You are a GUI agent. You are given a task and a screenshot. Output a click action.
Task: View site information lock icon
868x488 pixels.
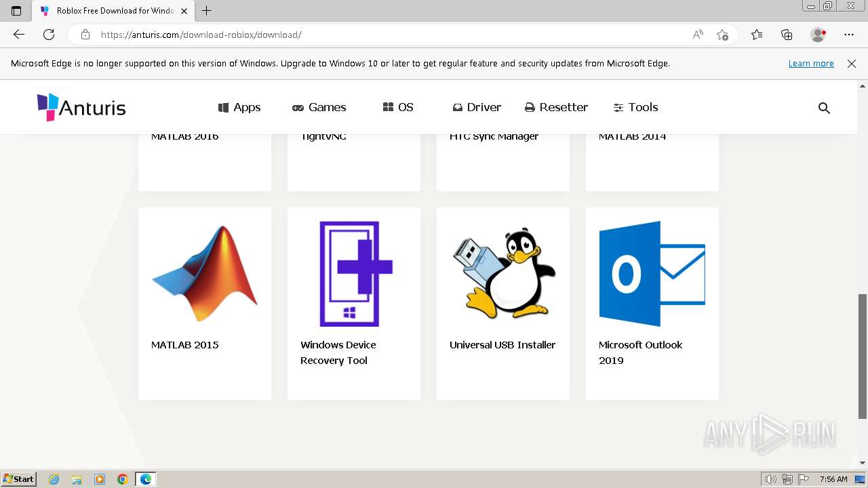(x=85, y=35)
